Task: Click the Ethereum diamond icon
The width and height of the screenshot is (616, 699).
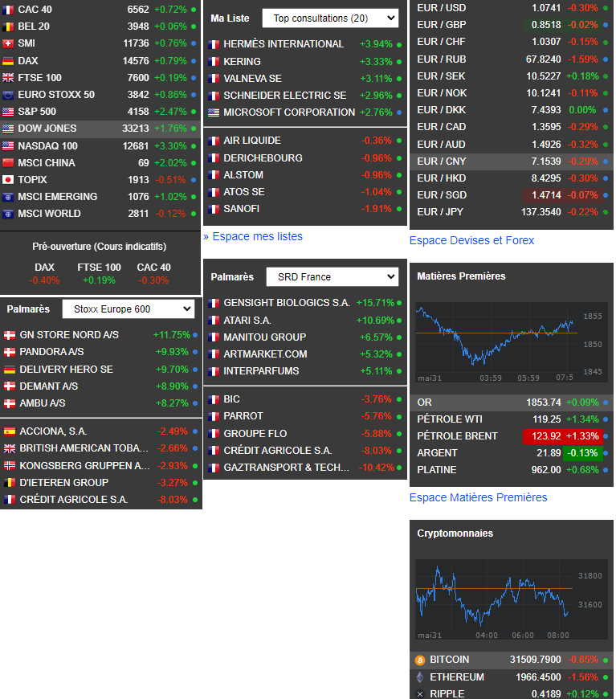Action: tap(420, 677)
